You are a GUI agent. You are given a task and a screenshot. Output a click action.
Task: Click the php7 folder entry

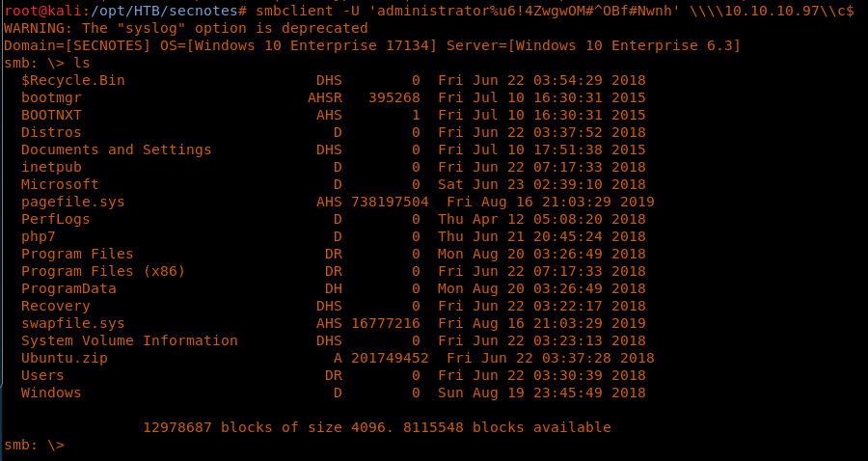(x=39, y=236)
